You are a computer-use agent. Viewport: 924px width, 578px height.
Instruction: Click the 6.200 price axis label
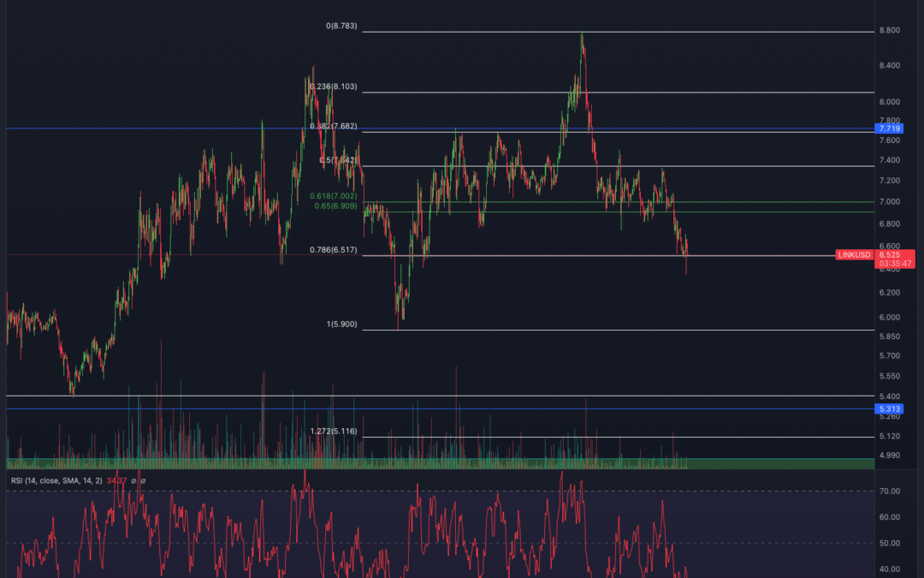click(889, 293)
